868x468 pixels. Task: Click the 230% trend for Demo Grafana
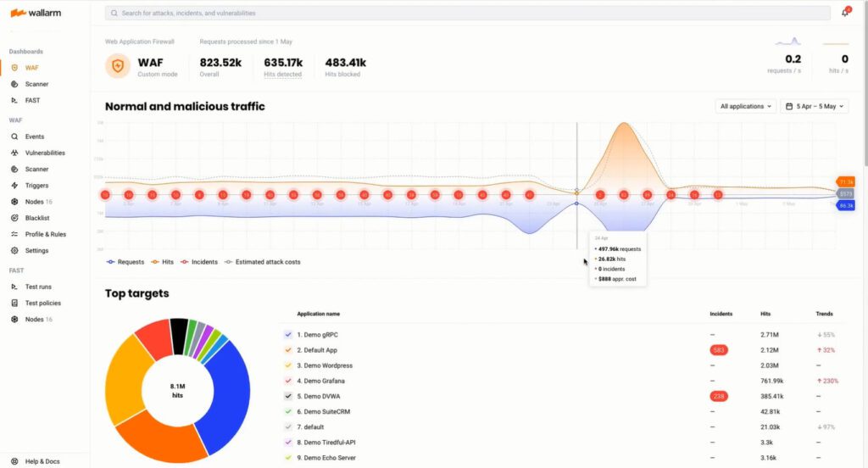[x=827, y=381]
